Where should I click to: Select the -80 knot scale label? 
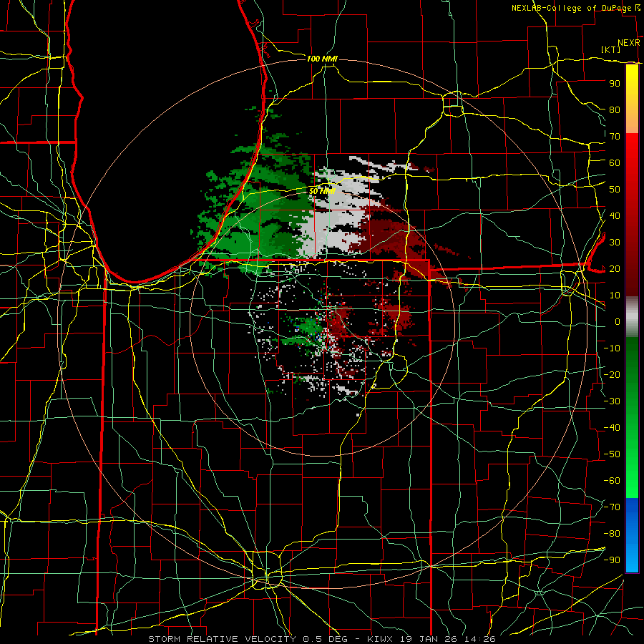[612, 534]
